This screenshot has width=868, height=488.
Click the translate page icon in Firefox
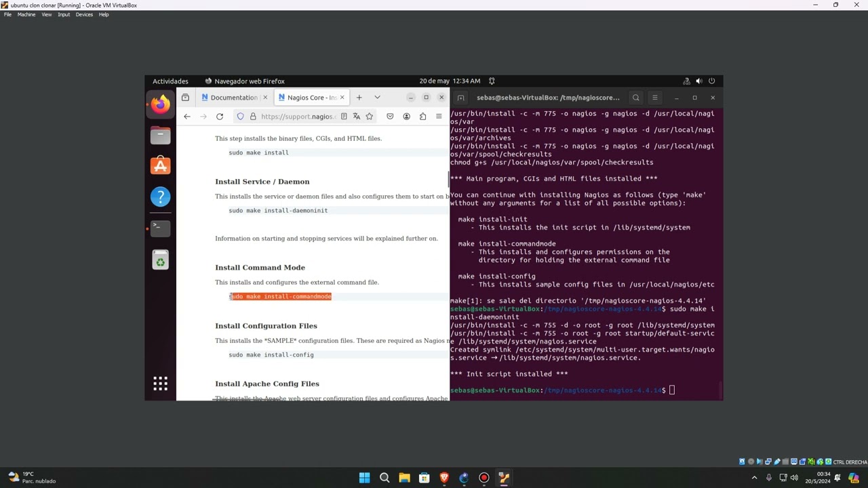tap(357, 117)
